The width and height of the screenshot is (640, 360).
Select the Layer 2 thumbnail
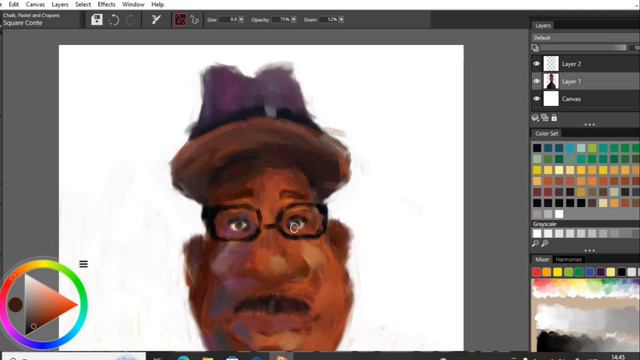[551, 64]
